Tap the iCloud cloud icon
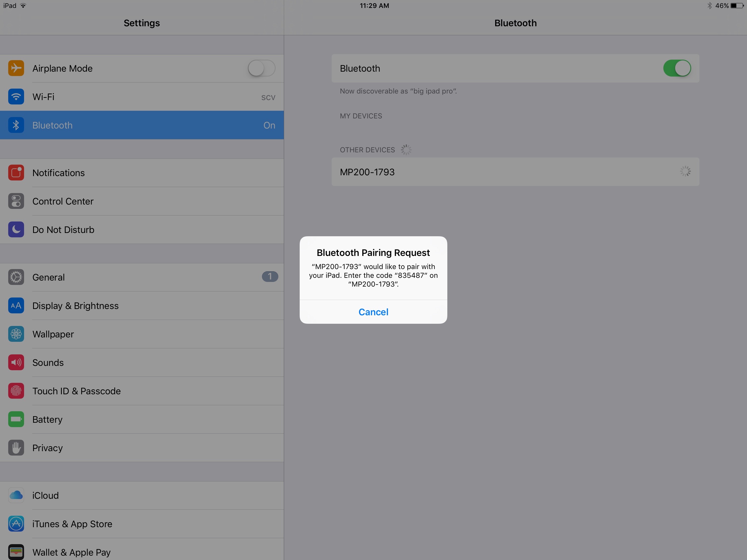Image resolution: width=747 pixels, height=560 pixels. pyautogui.click(x=16, y=495)
